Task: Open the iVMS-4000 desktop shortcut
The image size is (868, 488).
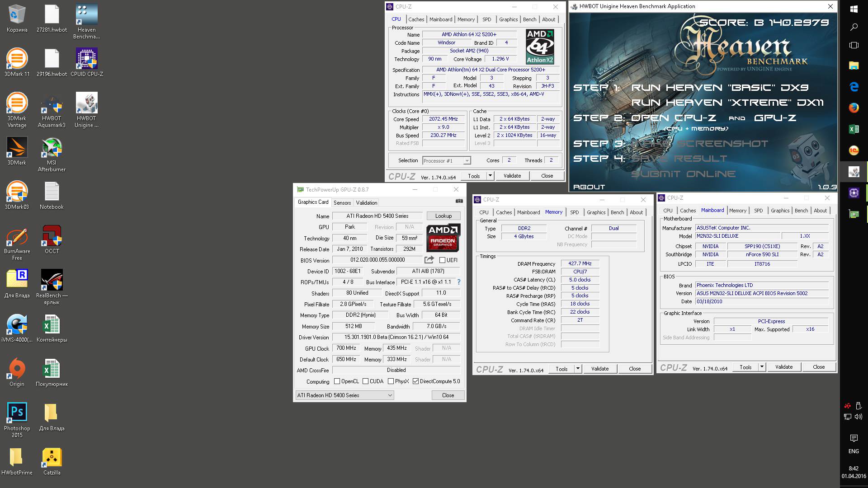Action: click(17, 328)
